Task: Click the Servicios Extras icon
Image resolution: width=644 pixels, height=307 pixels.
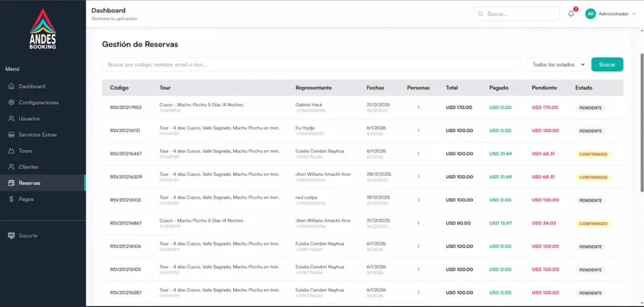Action: tap(11, 135)
